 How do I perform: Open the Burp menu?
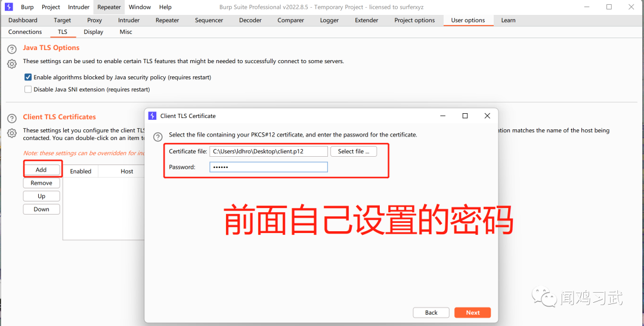[x=27, y=7]
